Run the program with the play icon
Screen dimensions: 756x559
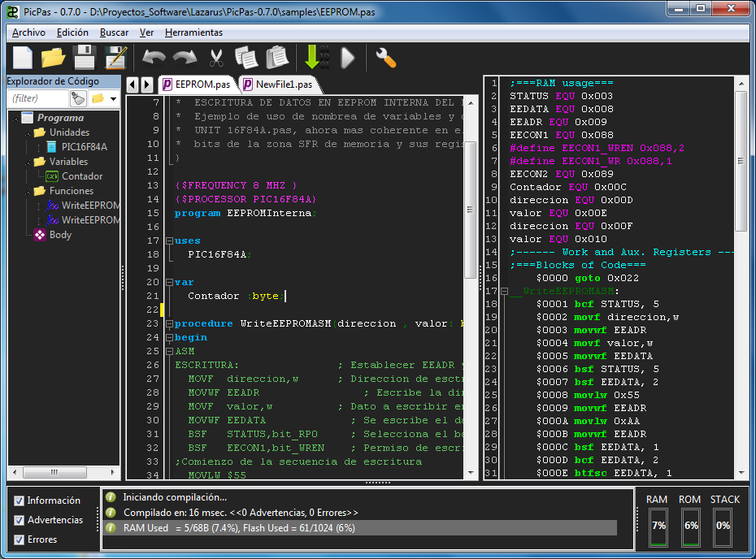(348, 58)
